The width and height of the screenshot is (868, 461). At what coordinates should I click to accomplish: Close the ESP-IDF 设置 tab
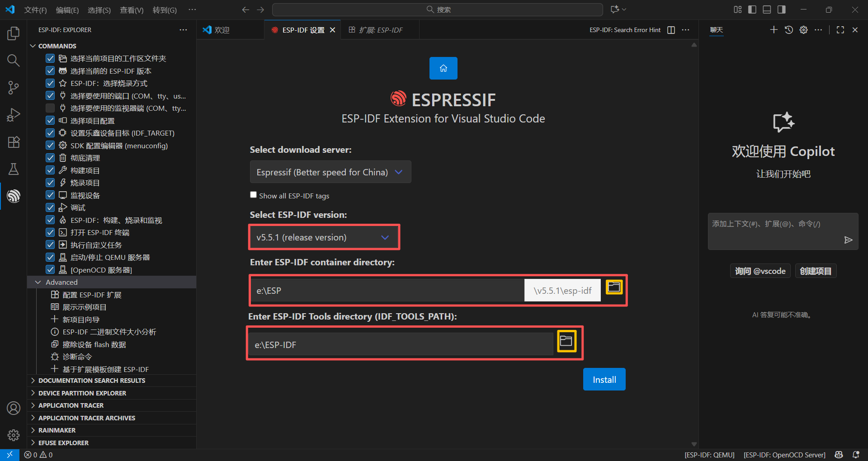point(333,30)
